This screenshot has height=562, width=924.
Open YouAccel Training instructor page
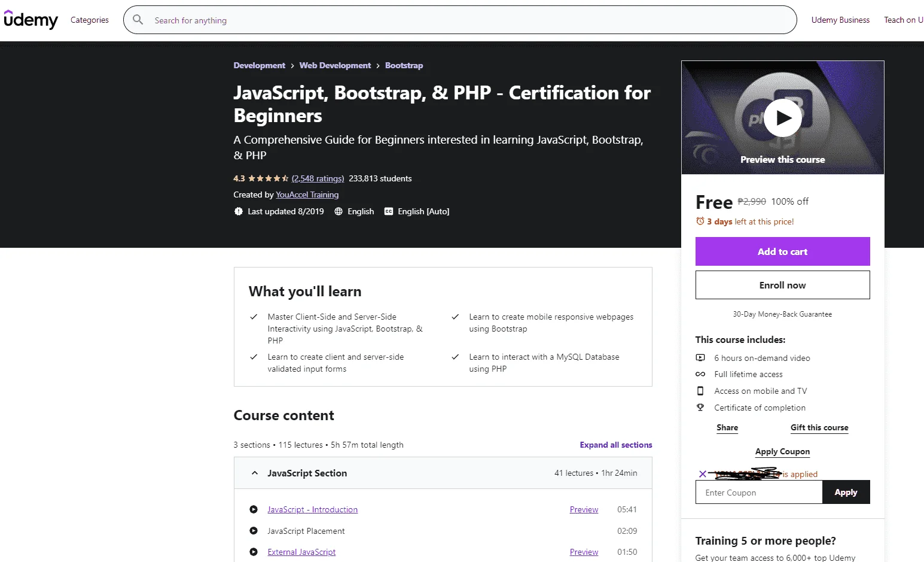(307, 195)
